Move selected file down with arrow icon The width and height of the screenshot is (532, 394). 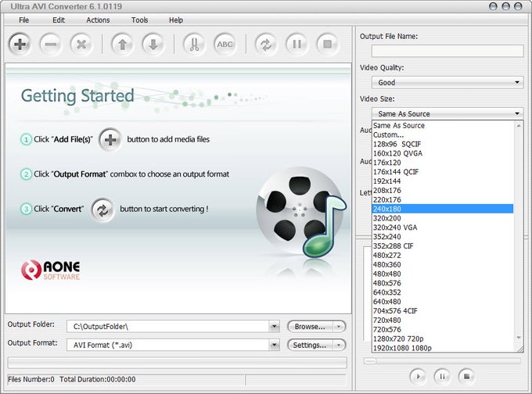(x=153, y=44)
